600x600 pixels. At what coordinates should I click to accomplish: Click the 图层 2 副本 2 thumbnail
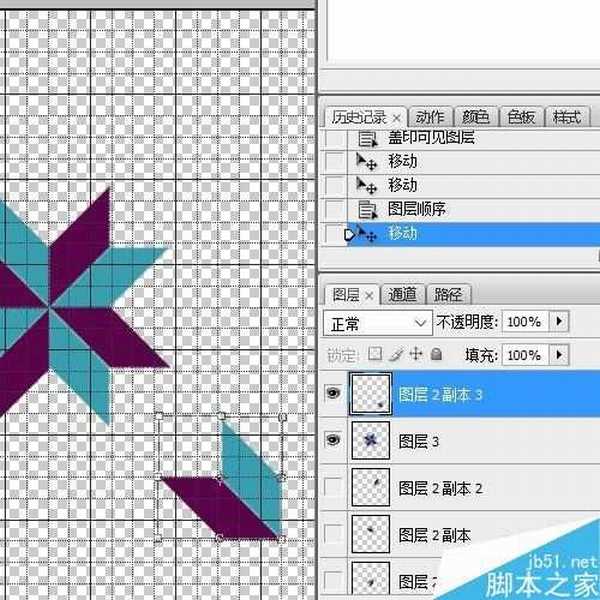click(371, 487)
